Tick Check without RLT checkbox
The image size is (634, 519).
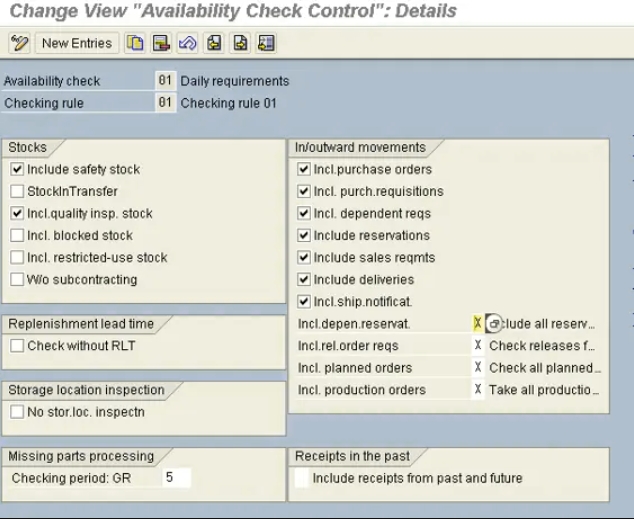(x=17, y=346)
